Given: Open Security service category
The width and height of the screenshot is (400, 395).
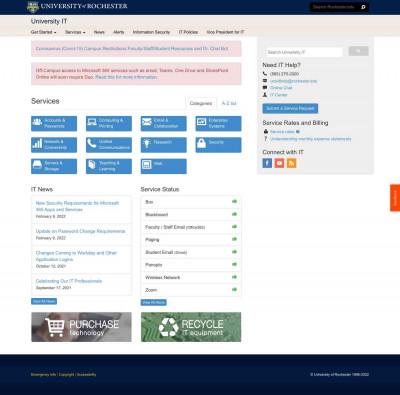Looking at the screenshot, I should (x=218, y=145).
